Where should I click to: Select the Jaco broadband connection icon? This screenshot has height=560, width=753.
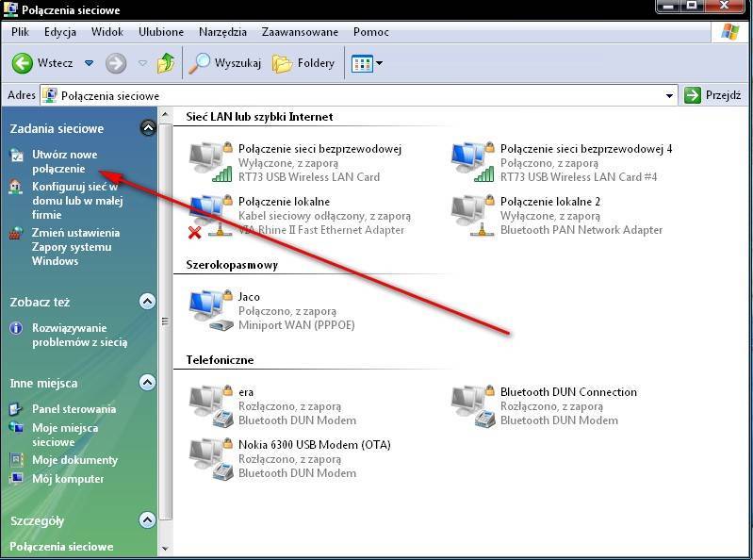210,310
